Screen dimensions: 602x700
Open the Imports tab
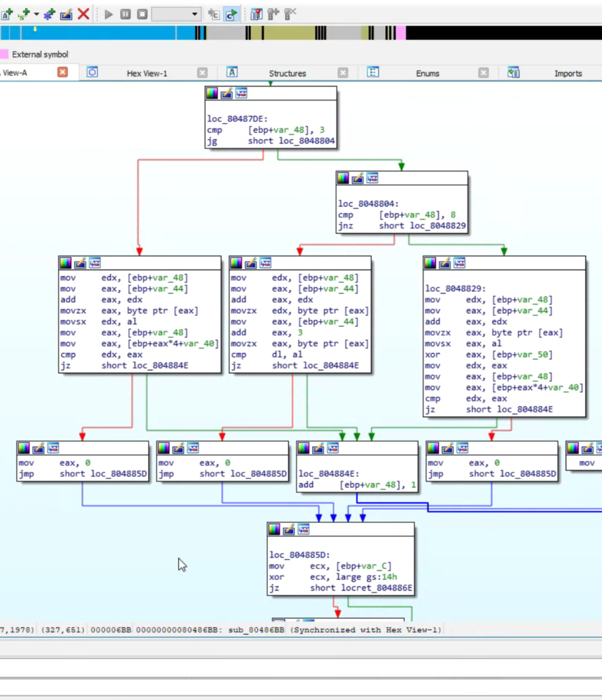point(568,73)
